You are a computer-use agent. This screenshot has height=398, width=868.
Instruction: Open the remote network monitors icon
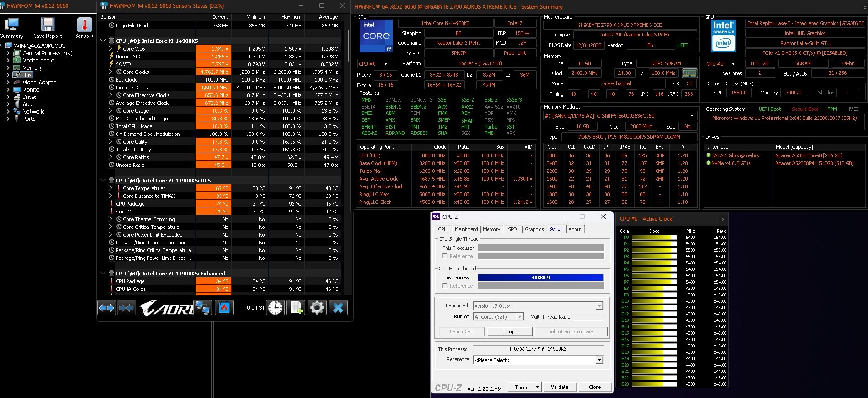pos(202,308)
